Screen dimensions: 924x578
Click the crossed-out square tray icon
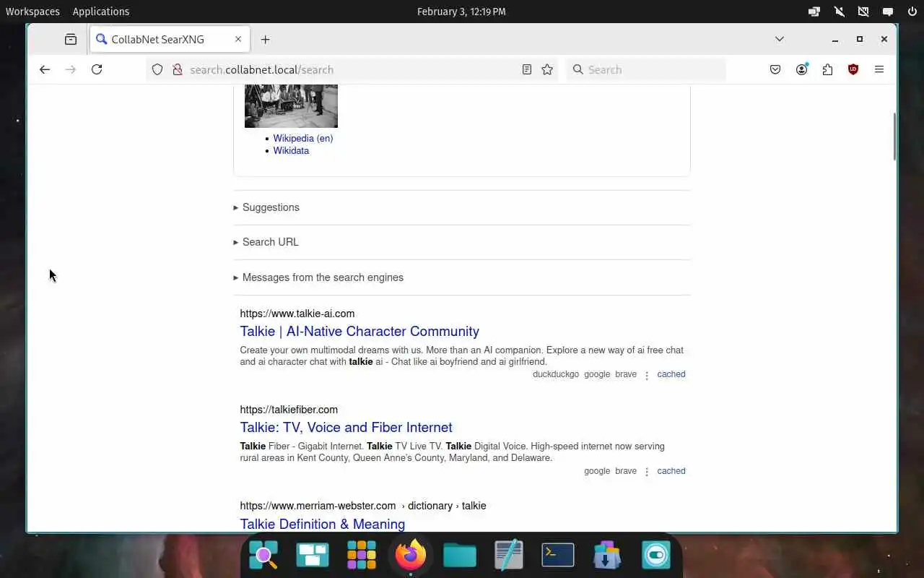[863, 12]
